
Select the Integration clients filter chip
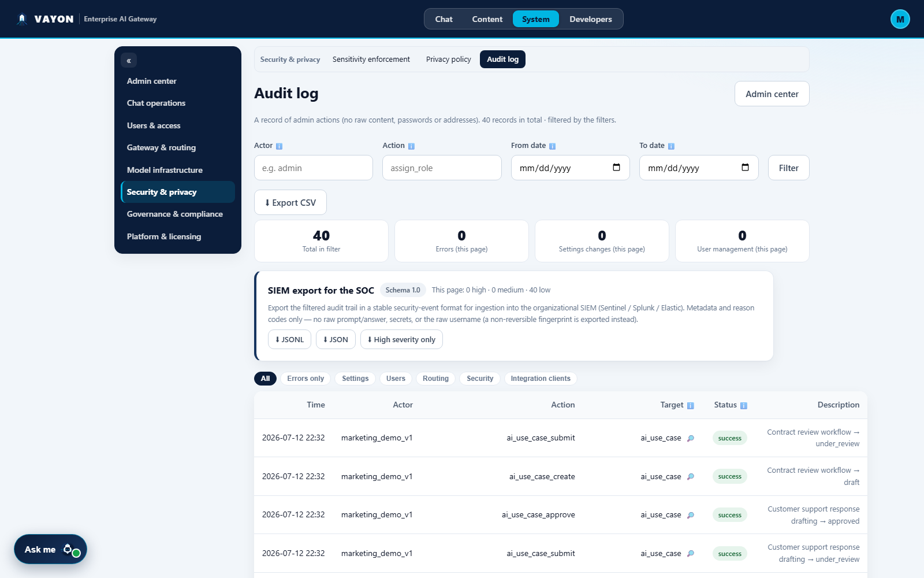tap(540, 379)
